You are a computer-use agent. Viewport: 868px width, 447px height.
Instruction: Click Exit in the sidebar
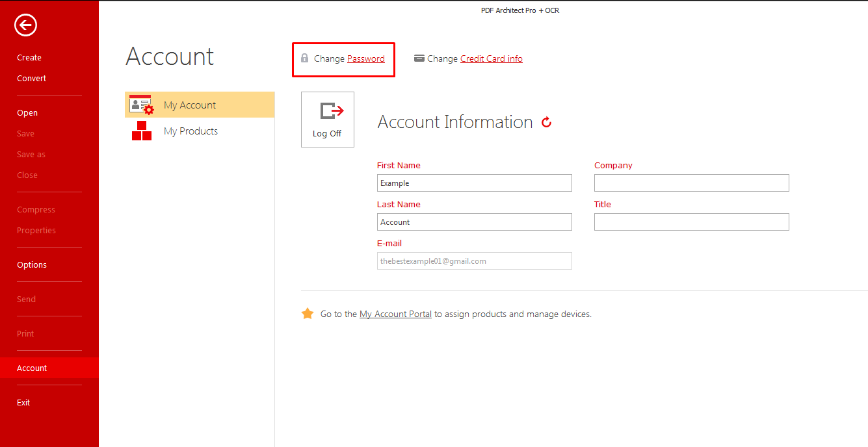(23, 403)
